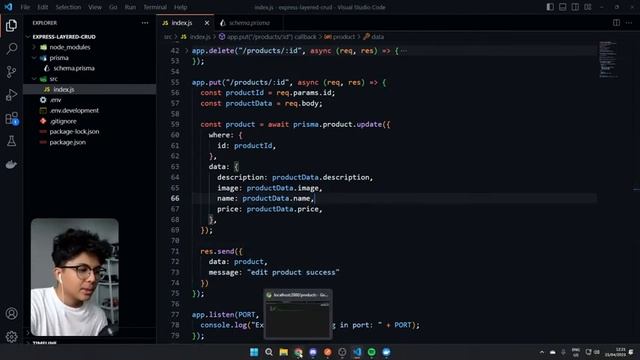
Task: Switch to VS Code taskbar icon
Action: (x=357, y=352)
